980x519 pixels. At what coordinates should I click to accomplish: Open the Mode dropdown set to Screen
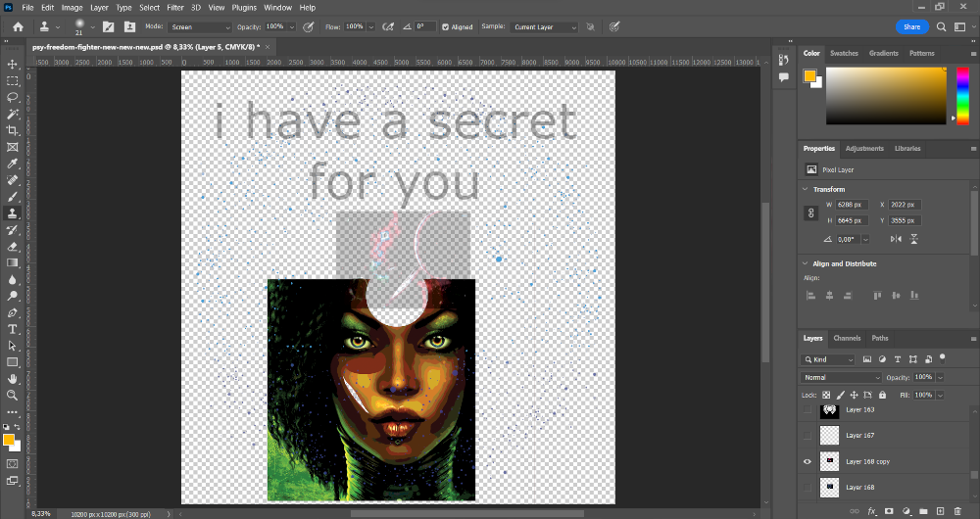[x=200, y=27]
